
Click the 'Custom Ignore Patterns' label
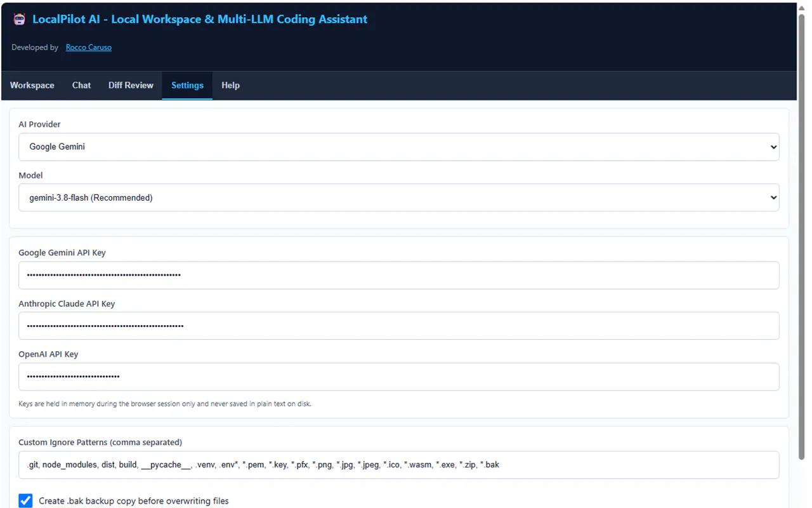pyautogui.click(x=100, y=442)
